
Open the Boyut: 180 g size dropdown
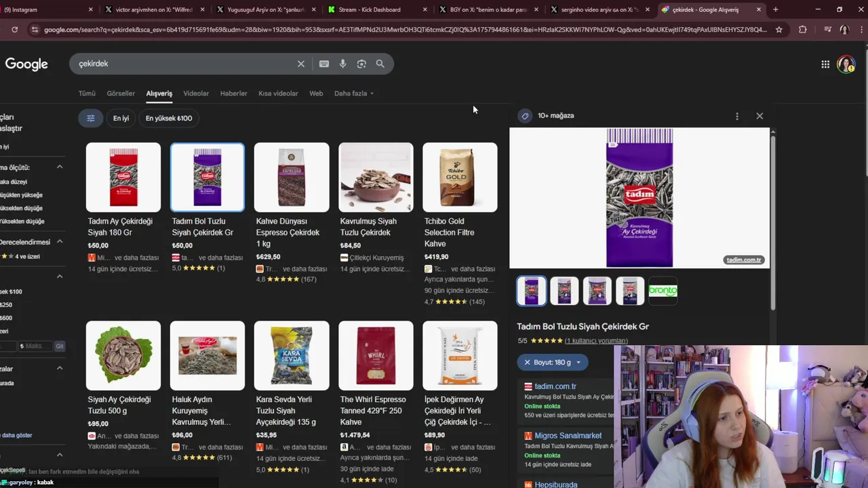pyautogui.click(x=578, y=363)
